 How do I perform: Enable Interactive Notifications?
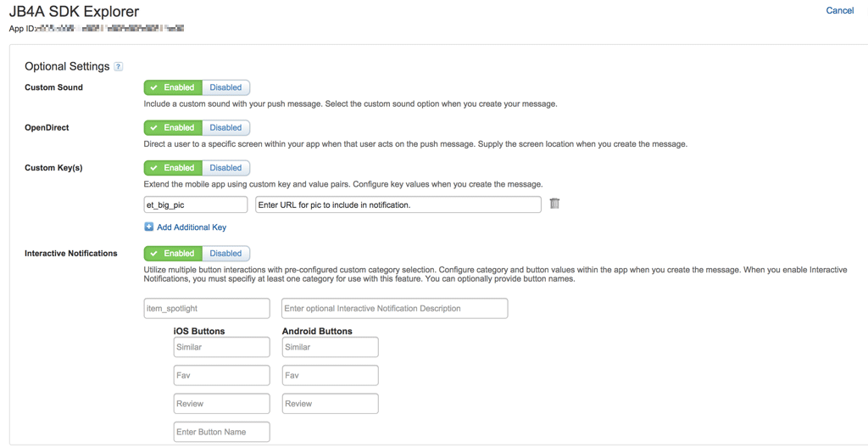pyautogui.click(x=173, y=254)
